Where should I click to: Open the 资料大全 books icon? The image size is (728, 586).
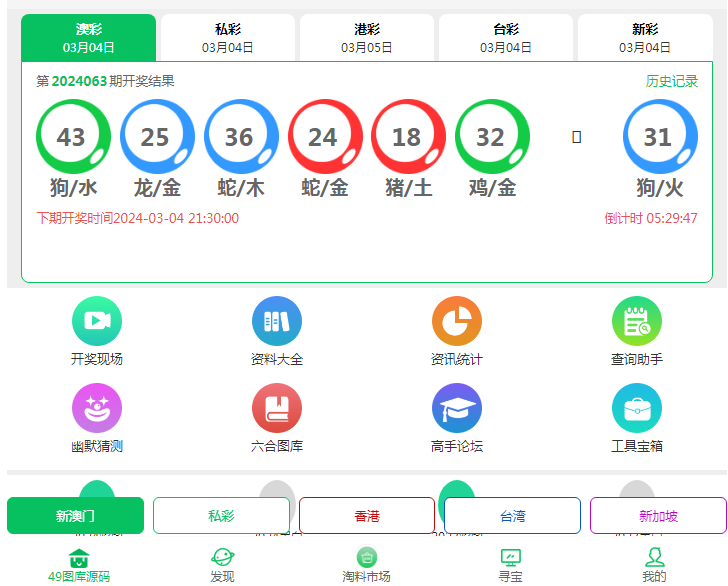[277, 321]
